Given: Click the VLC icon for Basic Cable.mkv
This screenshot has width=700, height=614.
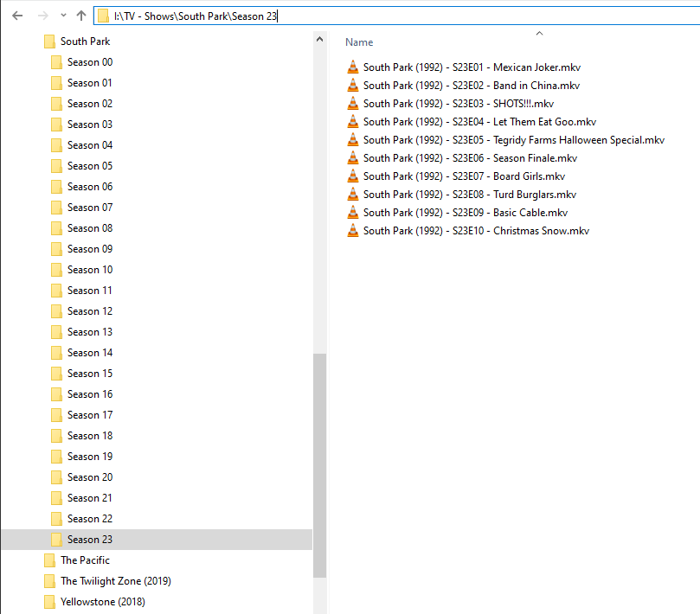Looking at the screenshot, I should pos(353,213).
